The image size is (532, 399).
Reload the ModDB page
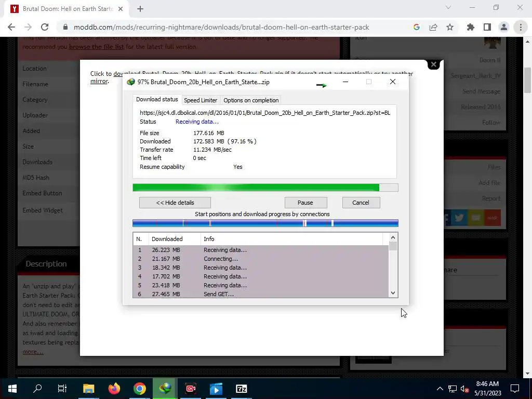coord(45,27)
